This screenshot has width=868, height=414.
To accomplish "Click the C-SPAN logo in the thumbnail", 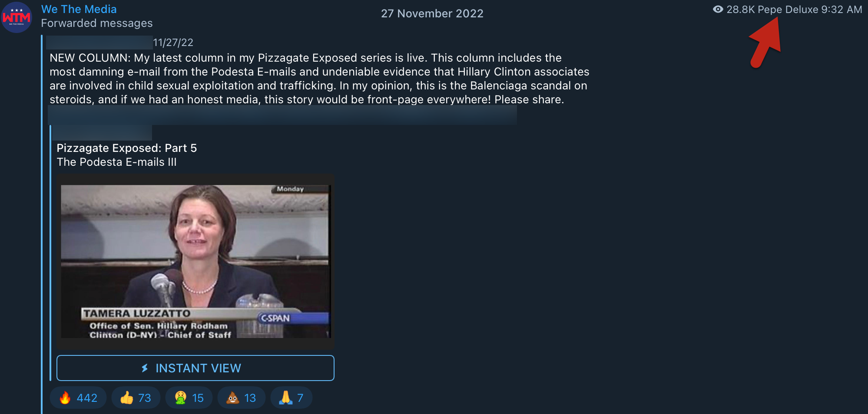I will click(275, 318).
